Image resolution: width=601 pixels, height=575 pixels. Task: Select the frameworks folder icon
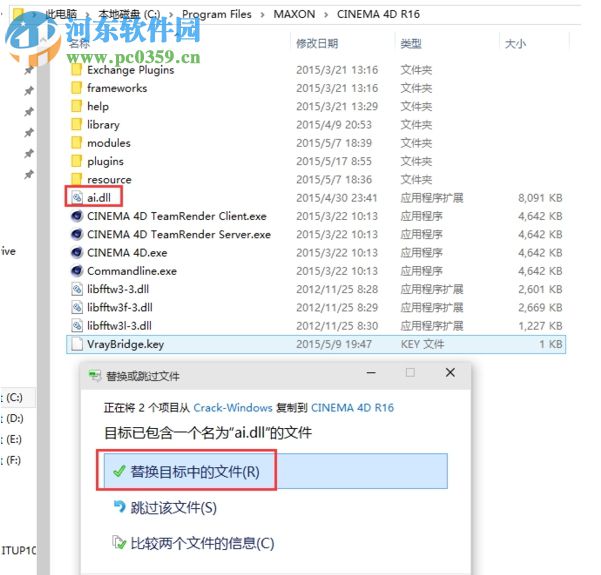tap(76, 88)
